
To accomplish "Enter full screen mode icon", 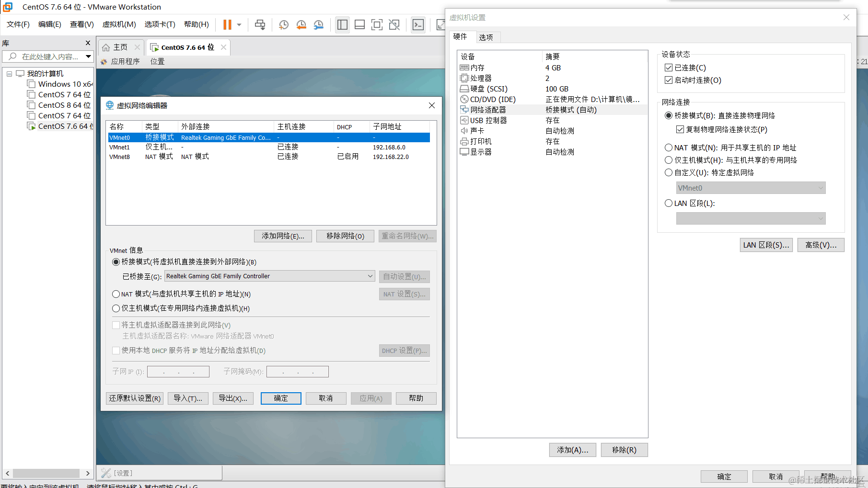I will click(x=377, y=24).
